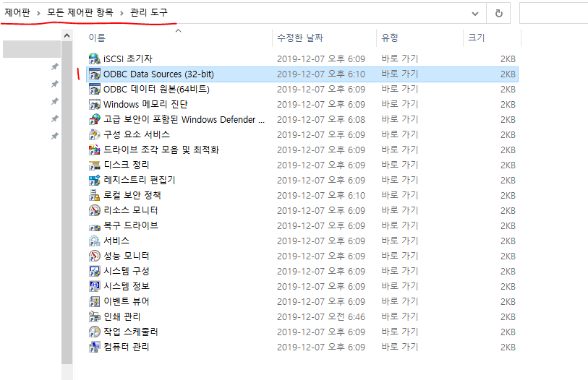The width and height of the screenshot is (588, 380).
Task: Refresh the folder with the reload button
Action: [498, 14]
